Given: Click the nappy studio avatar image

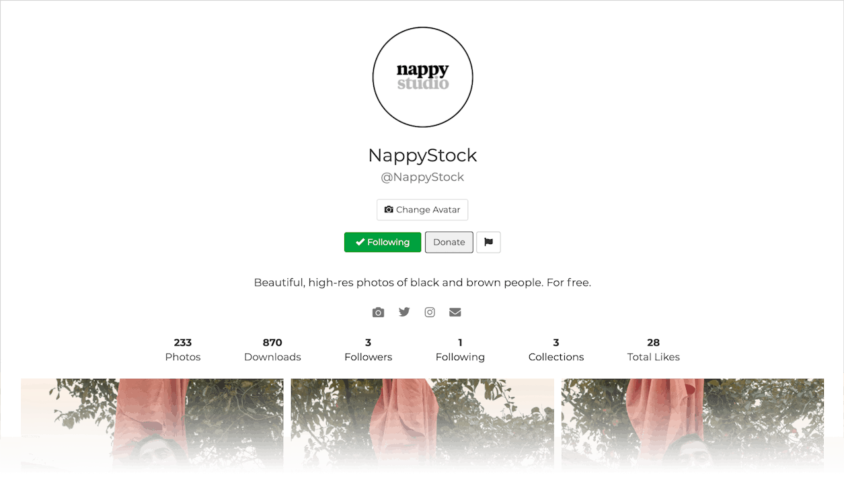Looking at the screenshot, I should (x=423, y=77).
